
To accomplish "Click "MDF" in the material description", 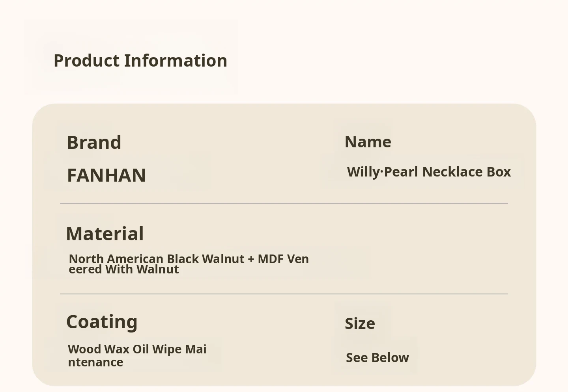I will pos(271,259).
